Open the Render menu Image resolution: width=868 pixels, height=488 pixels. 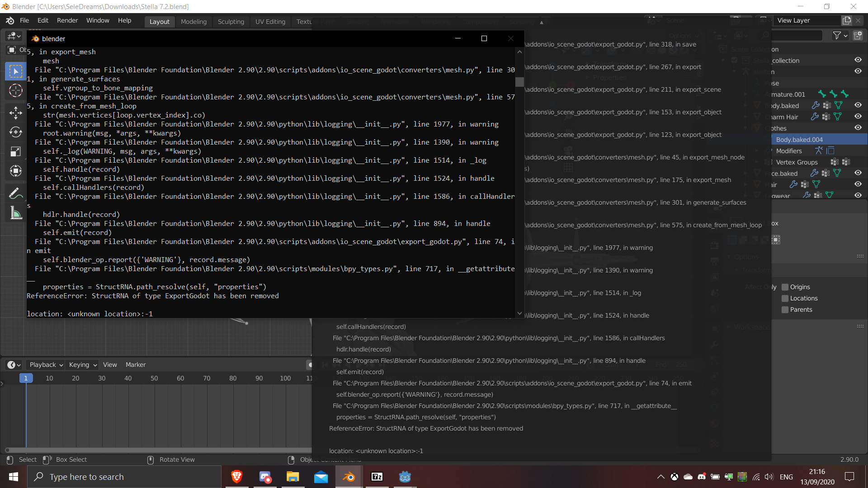tap(67, 20)
